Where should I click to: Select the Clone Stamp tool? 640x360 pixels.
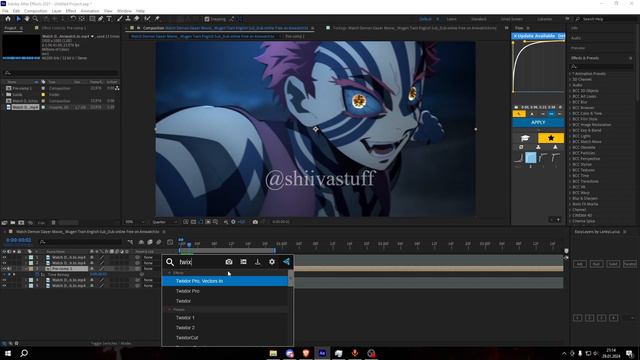128,19
